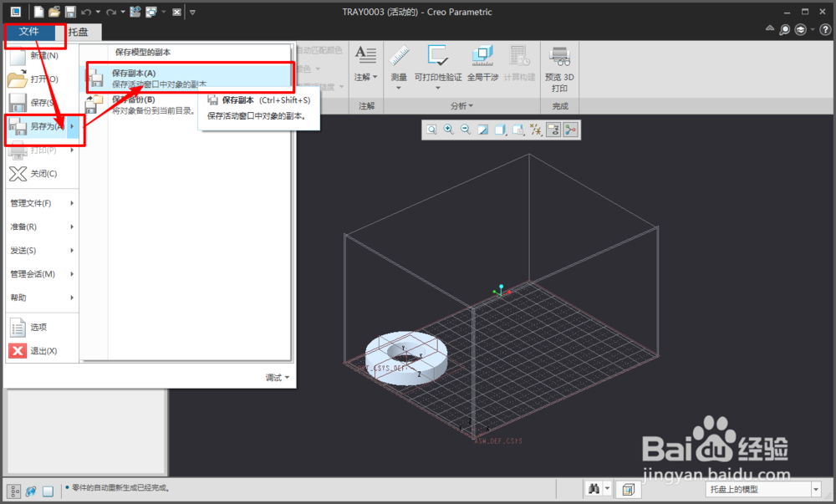The width and height of the screenshot is (836, 504).
Task: Switch to the 托盘 ribbon tab
Action: pyautogui.click(x=78, y=32)
